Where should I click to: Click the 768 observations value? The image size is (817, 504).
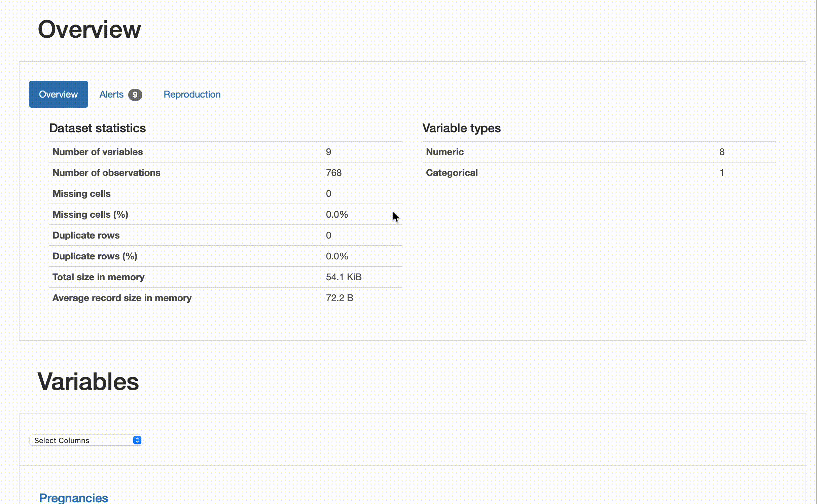333,173
